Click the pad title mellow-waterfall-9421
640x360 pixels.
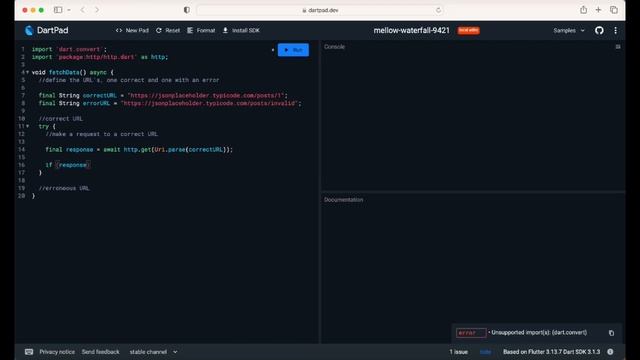point(411,30)
